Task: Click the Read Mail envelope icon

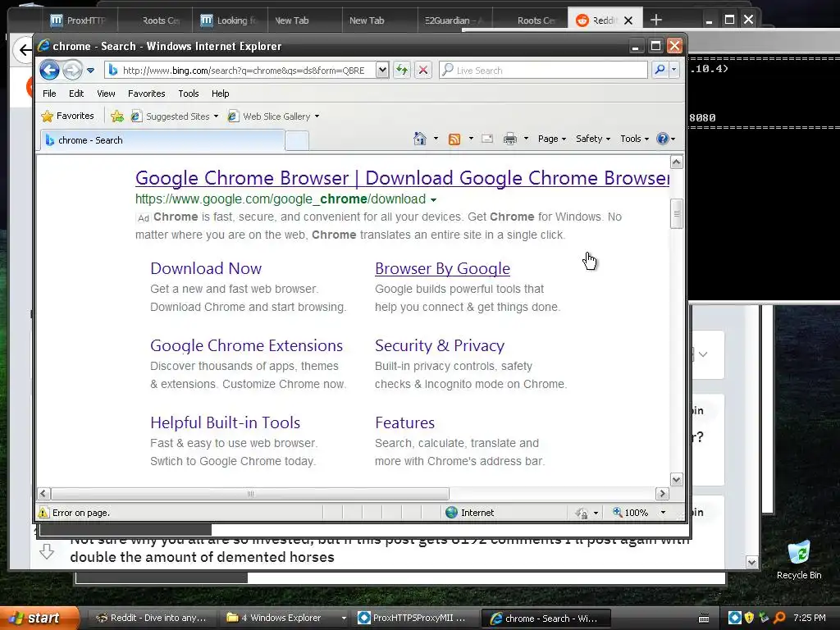Action: pyautogui.click(x=487, y=139)
